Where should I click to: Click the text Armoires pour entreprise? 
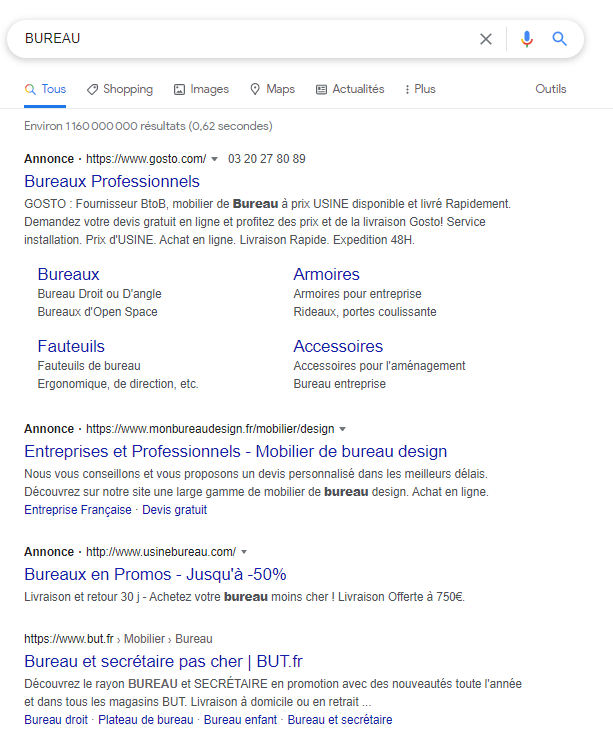pyautogui.click(x=357, y=294)
